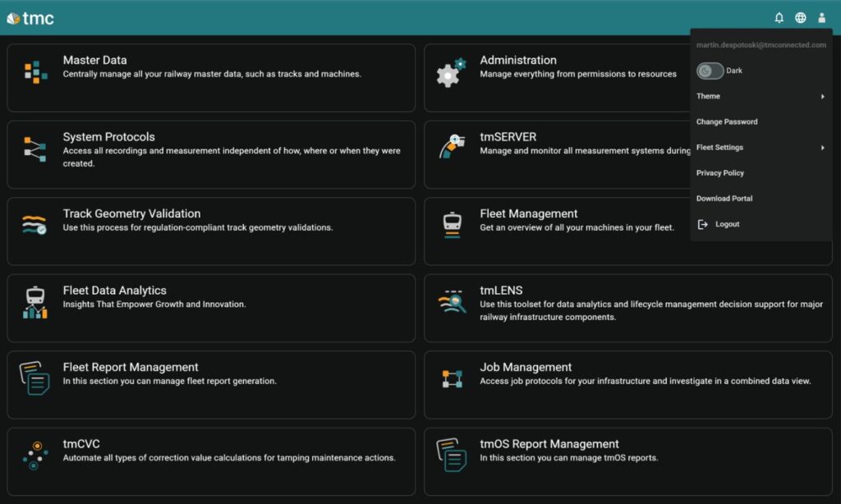Screen dimensions: 841x504
Task: Click the Job Management icon
Action: 453,378
